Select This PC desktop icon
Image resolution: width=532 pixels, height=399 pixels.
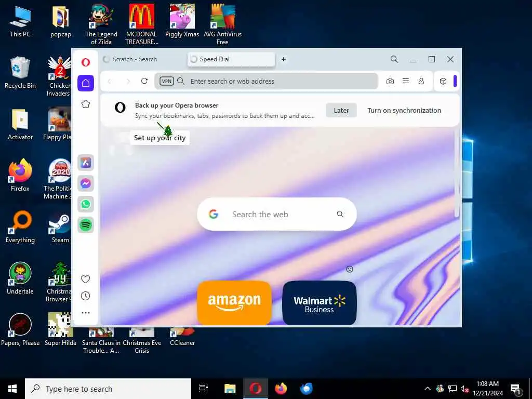click(x=20, y=21)
